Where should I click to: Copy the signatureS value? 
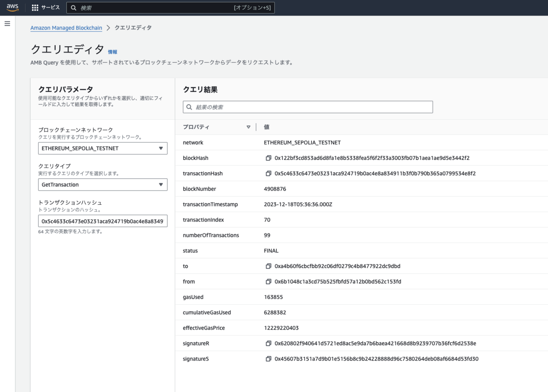click(269, 359)
